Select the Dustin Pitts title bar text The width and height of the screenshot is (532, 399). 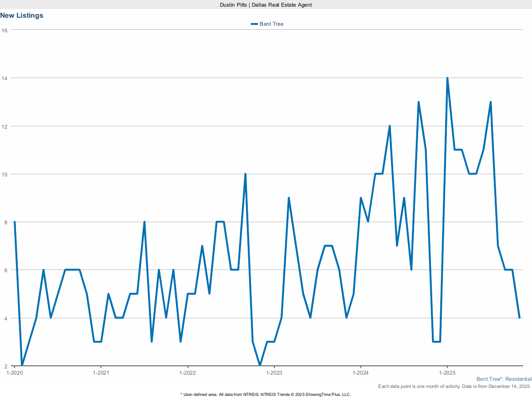[266, 5]
